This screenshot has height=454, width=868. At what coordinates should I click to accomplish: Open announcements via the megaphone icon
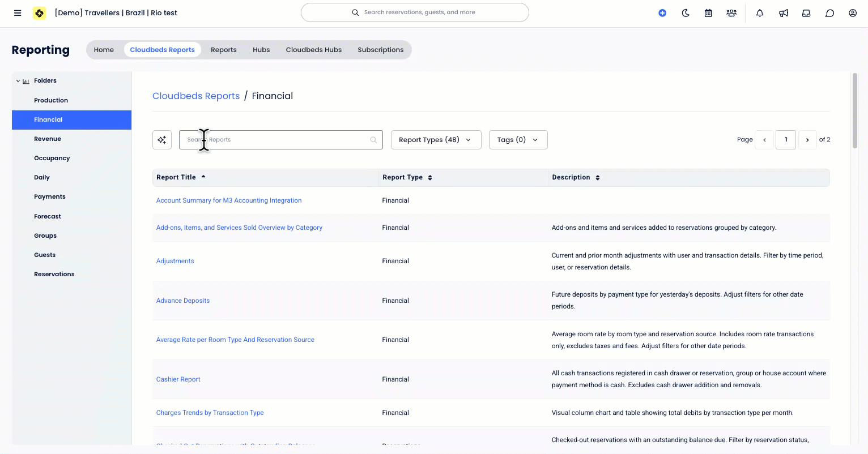click(x=782, y=12)
